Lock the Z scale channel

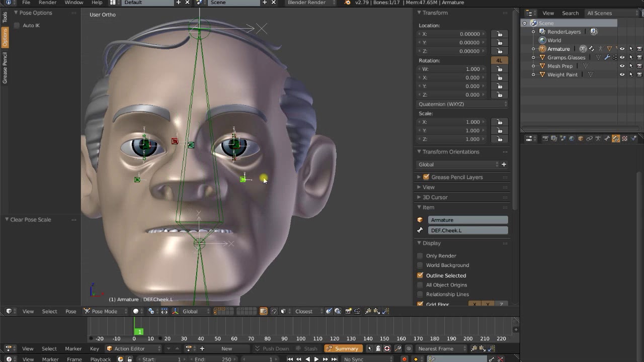tap(499, 139)
